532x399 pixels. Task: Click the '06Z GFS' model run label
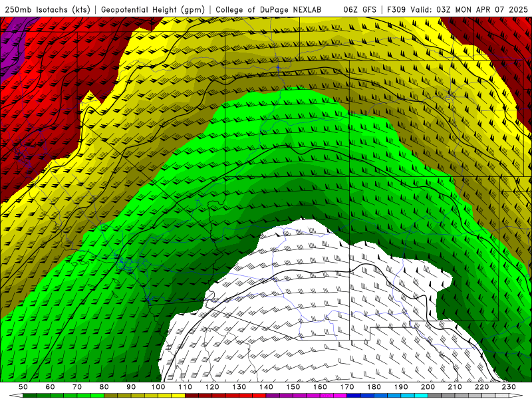[360, 10]
